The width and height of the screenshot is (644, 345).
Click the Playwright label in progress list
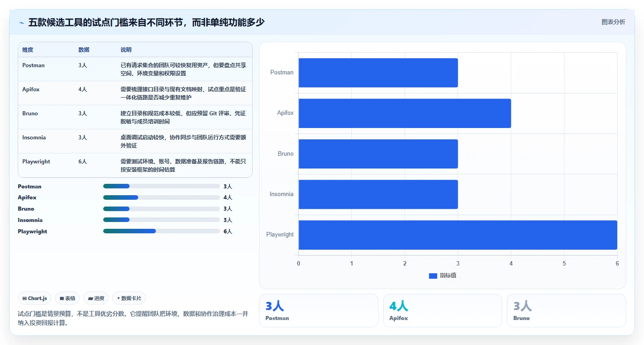(32, 232)
